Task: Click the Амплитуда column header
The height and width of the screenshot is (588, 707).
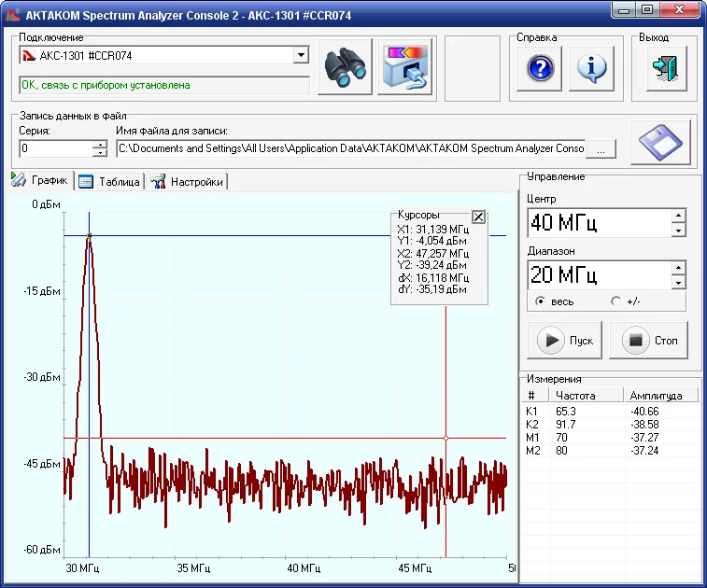Action: coord(660,395)
